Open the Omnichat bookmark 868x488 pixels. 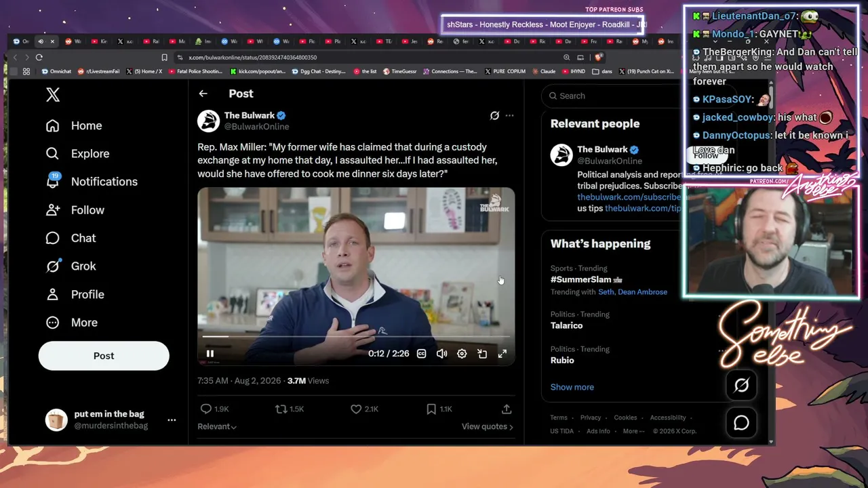pyautogui.click(x=56, y=71)
